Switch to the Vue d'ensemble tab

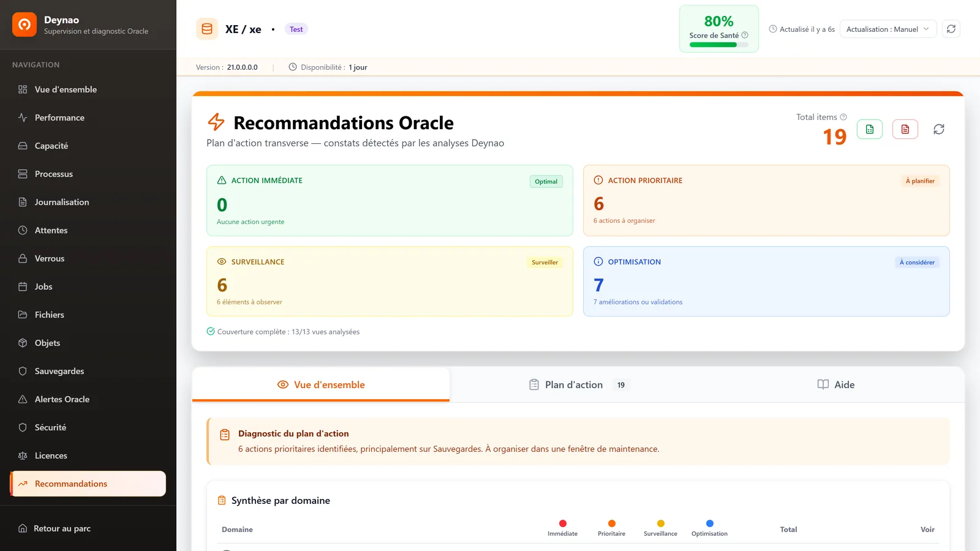point(321,384)
